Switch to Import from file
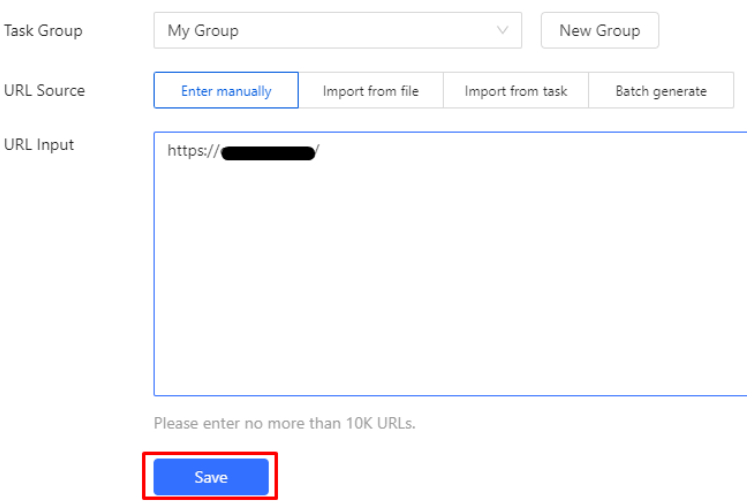 tap(370, 91)
